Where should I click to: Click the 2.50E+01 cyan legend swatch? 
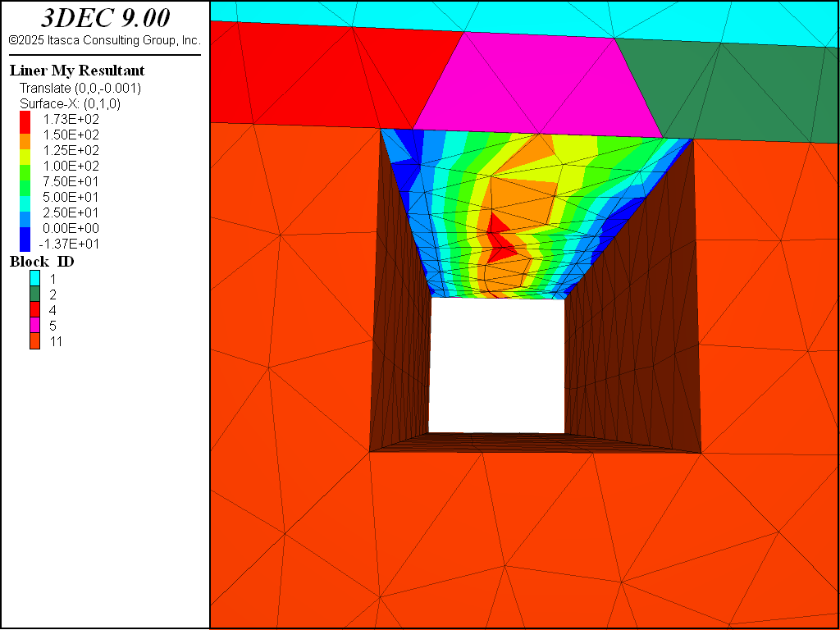[x=25, y=203]
